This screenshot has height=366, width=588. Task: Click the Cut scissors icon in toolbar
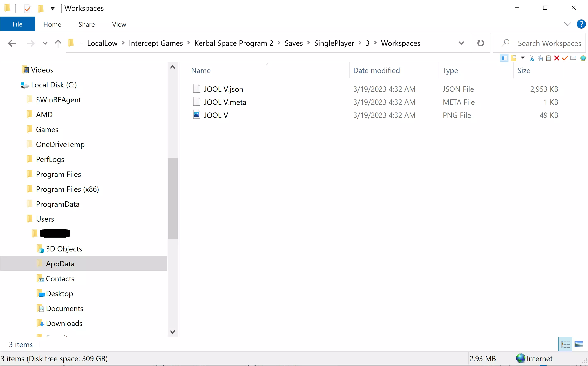532,58
